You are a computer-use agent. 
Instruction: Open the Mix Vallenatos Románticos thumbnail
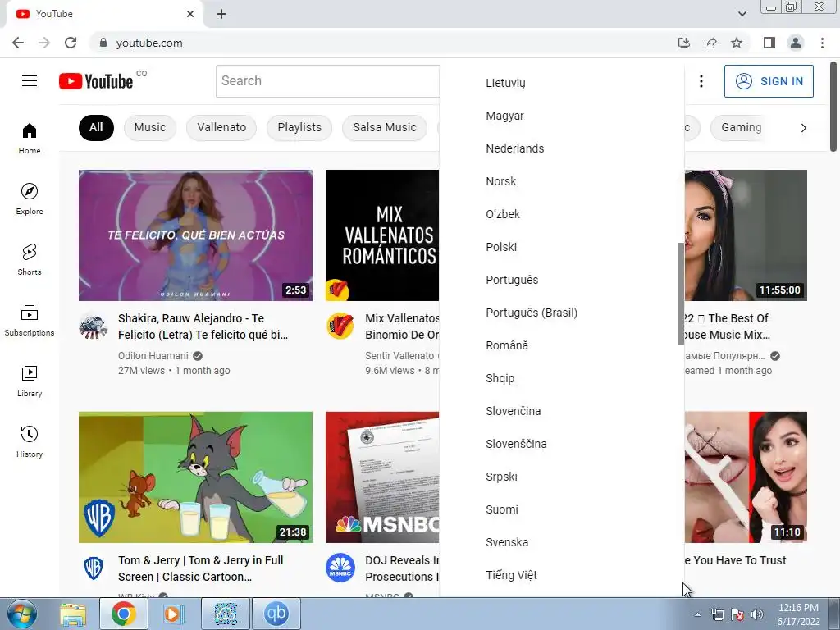pyautogui.click(x=382, y=235)
